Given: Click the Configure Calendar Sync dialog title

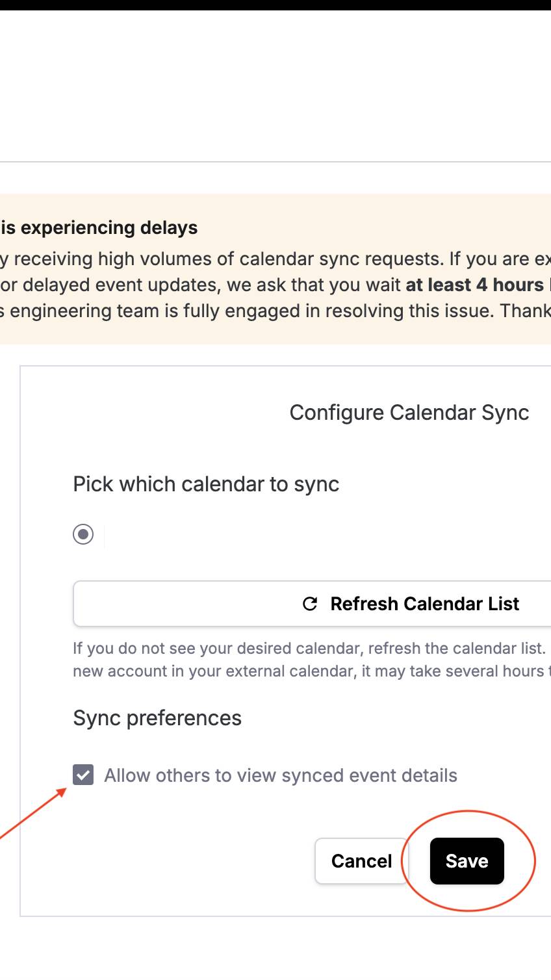Looking at the screenshot, I should click(x=409, y=412).
